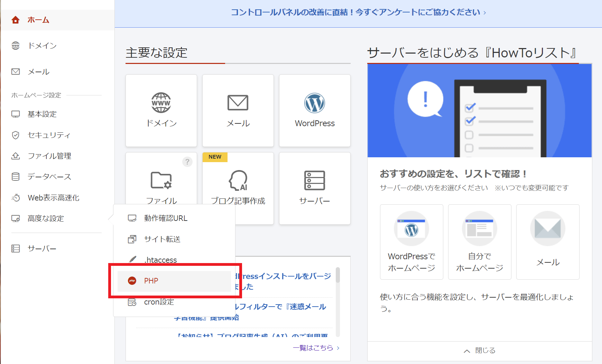Click the help question mark on ファイル card
The height and width of the screenshot is (364, 602).
coord(187,162)
